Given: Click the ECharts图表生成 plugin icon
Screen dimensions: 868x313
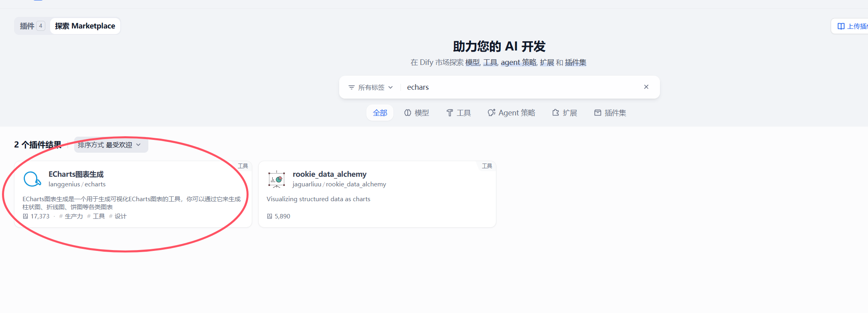Looking at the screenshot, I should click(x=32, y=179).
